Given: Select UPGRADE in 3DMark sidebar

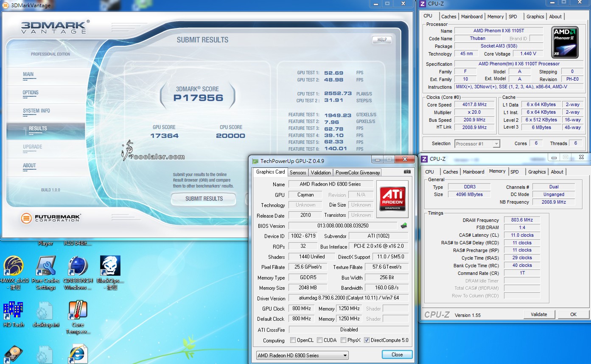Looking at the screenshot, I should click(x=46, y=149).
